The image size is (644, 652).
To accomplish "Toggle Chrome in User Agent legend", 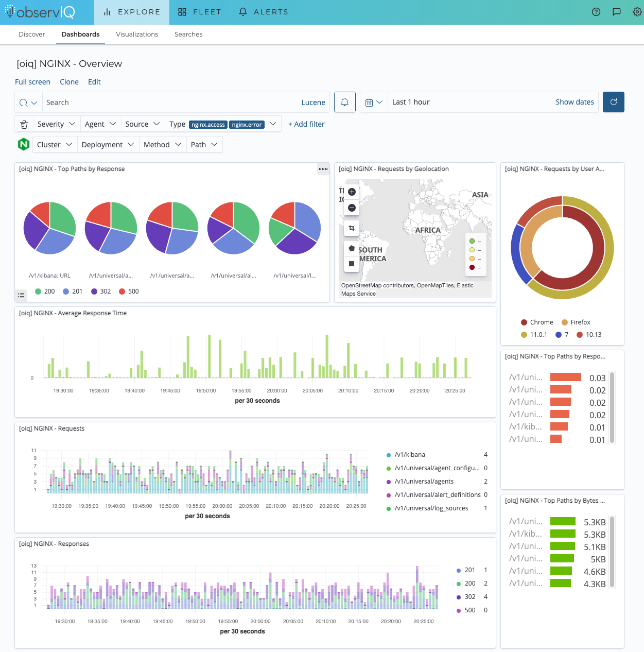I will click(537, 322).
